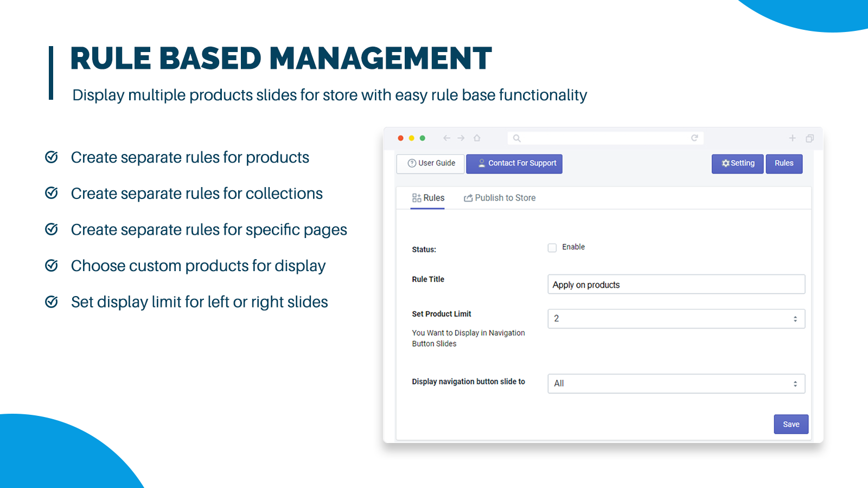
Task: Click the page refresh icon in address bar
Action: [694, 138]
